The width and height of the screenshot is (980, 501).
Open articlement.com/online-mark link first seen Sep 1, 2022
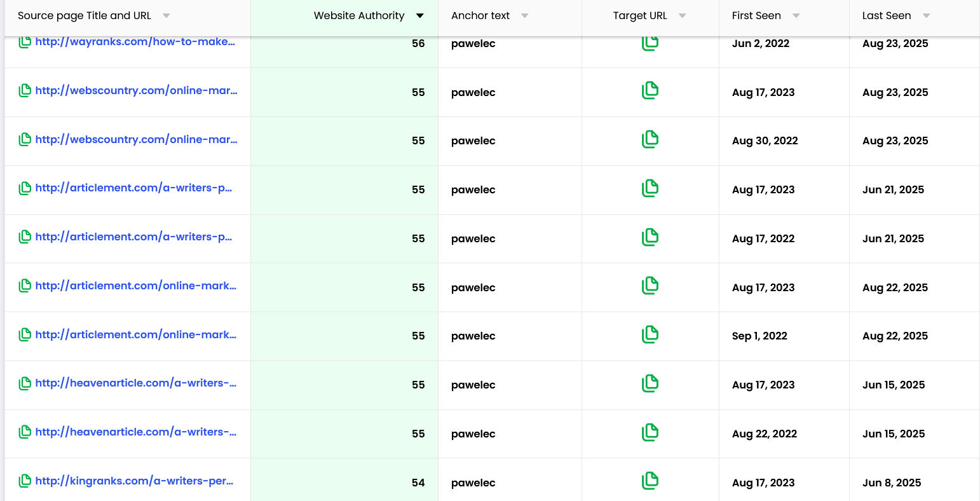tap(135, 335)
